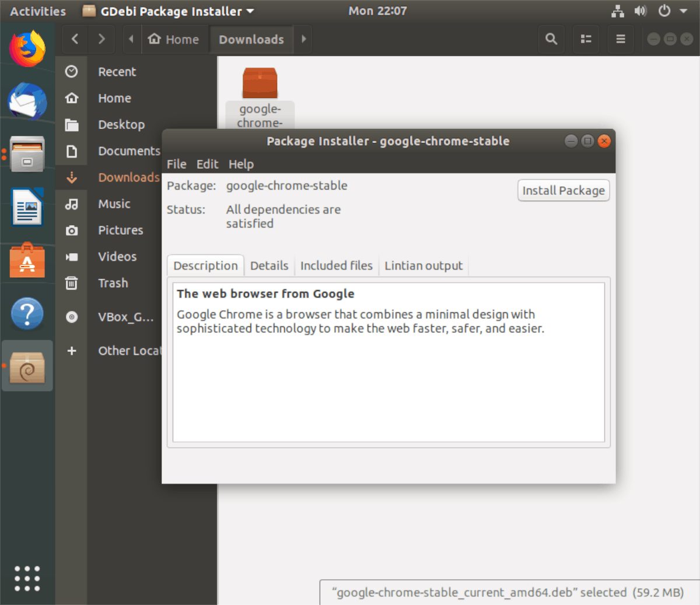Launch Ubuntu Software from the dock
Viewport: 700px width, 605px height.
pos(27,261)
